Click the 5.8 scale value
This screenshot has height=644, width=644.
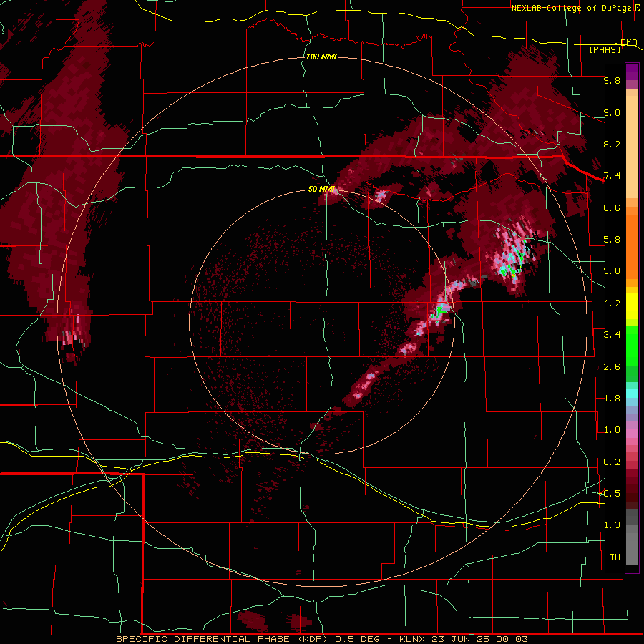coord(612,240)
